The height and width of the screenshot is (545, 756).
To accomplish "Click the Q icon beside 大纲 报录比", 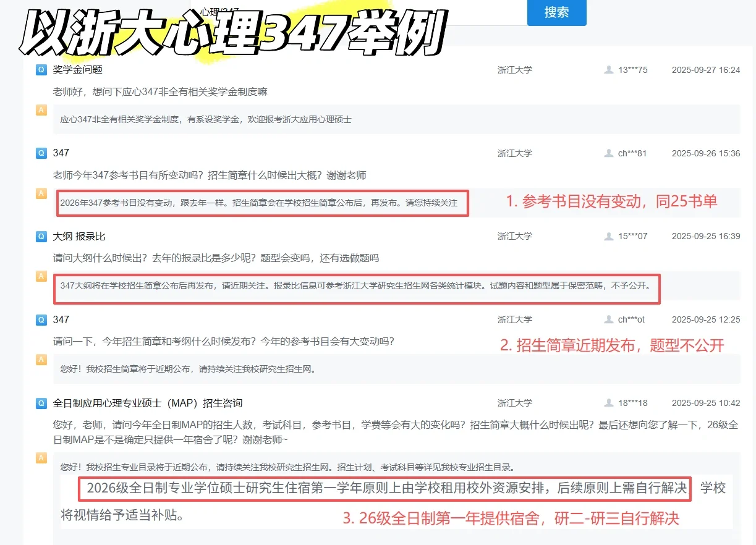I will pos(40,236).
